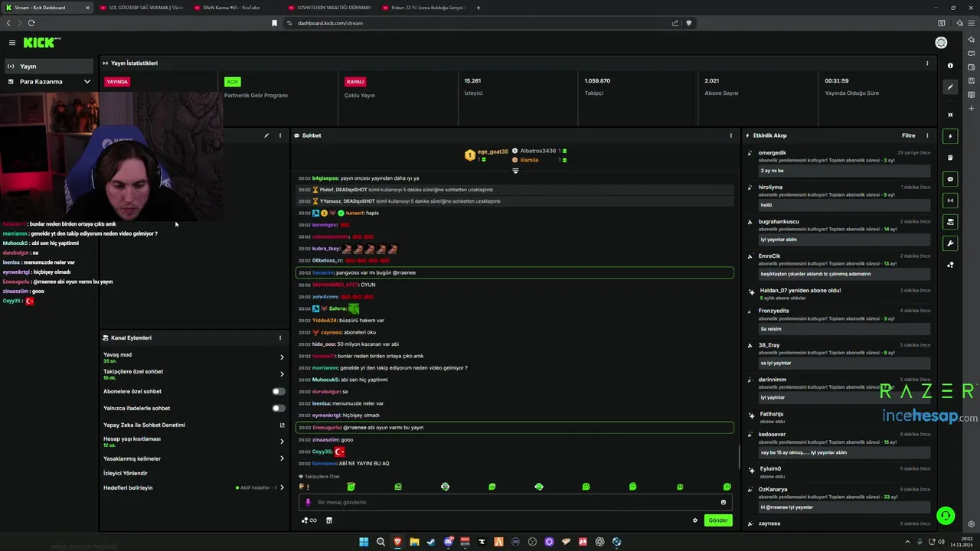Click the Kick logo
This screenshot has width=980, height=551.
(x=41, y=43)
